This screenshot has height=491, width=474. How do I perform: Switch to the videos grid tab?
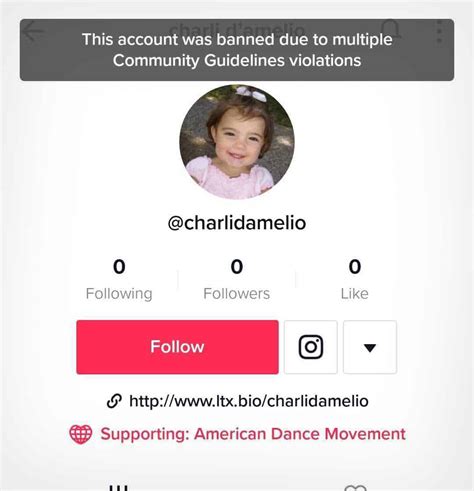(x=118, y=487)
